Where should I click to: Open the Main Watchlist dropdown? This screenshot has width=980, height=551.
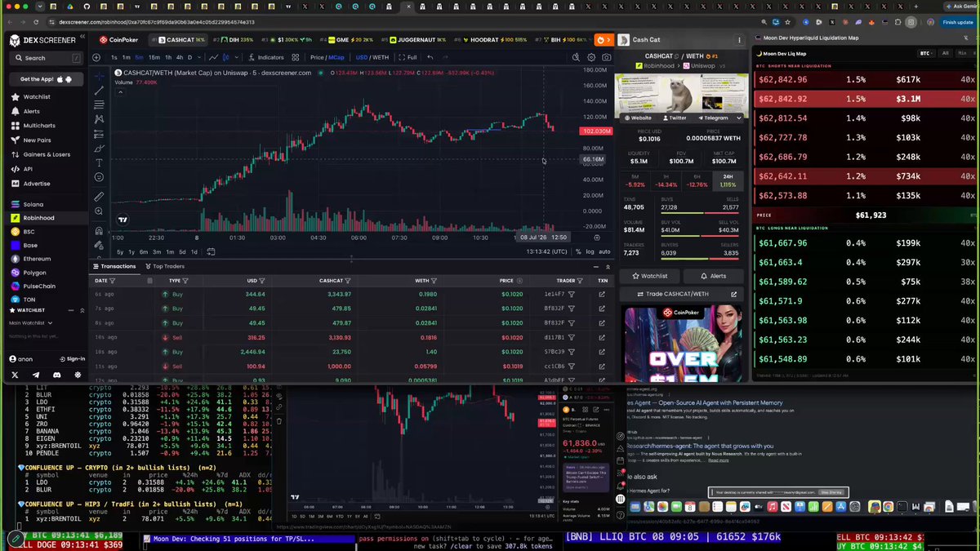(31, 322)
